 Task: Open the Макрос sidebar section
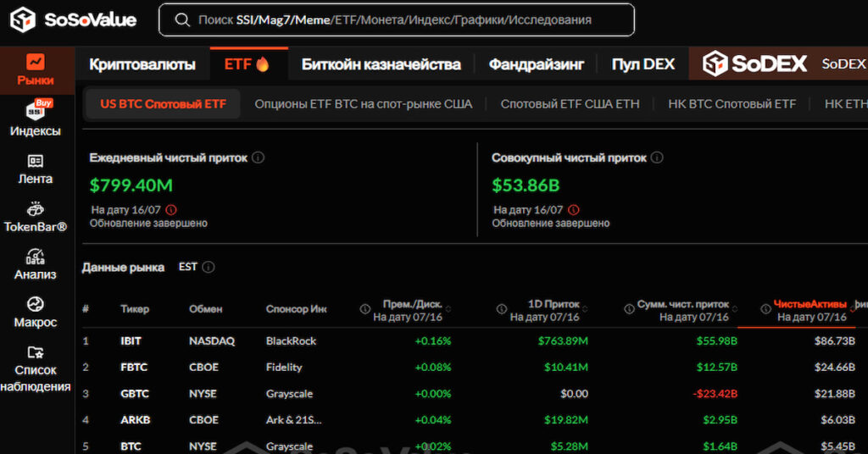tap(36, 313)
